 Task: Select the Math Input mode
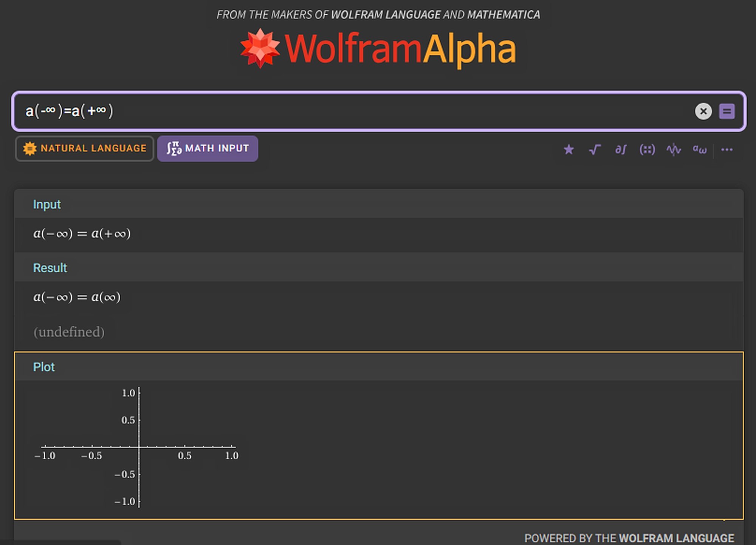(208, 148)
